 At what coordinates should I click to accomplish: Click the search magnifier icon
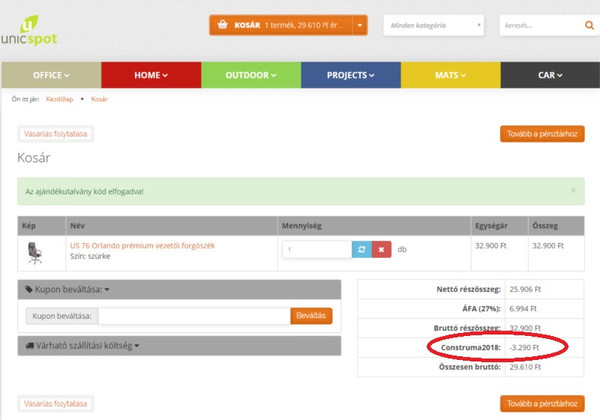[589, 24]
